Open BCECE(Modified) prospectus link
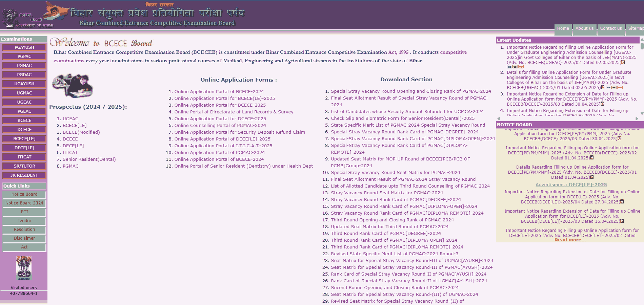 pos(81,132)
